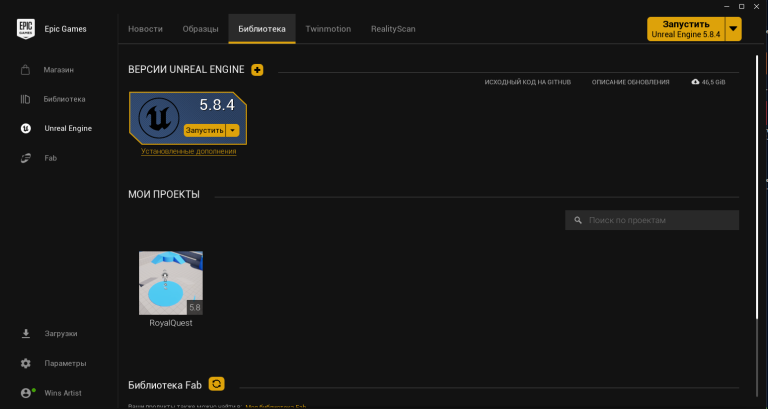Viewport: 768px width, 409px height.
Task: Launch Unreal Engine 5.8.4 from top-right button
Action: [686, 29]
